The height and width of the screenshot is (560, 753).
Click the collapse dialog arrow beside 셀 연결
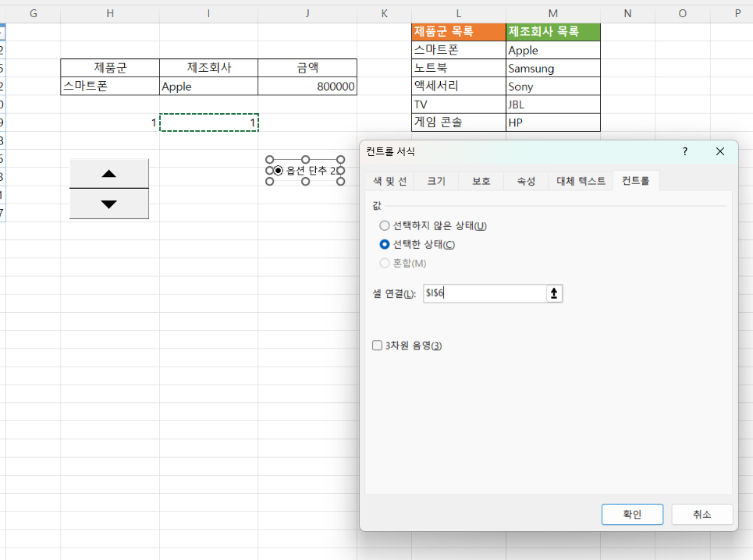(554, 293)
